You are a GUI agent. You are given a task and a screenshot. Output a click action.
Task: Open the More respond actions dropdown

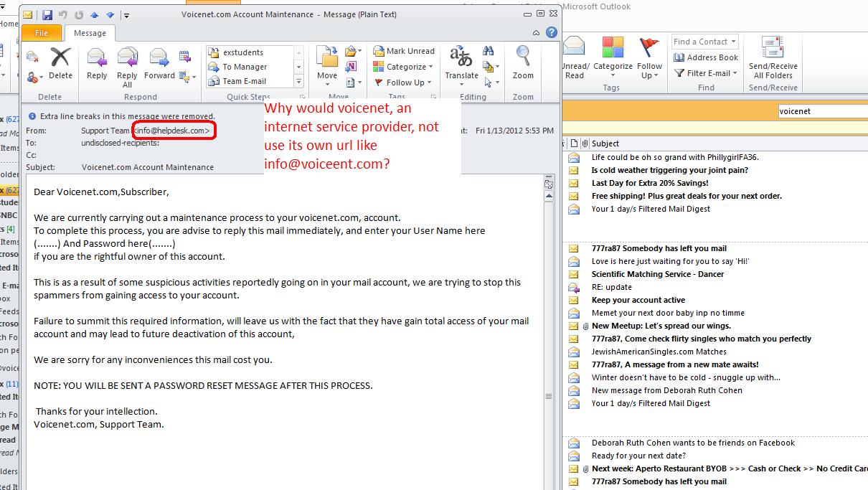click(188, 76)
